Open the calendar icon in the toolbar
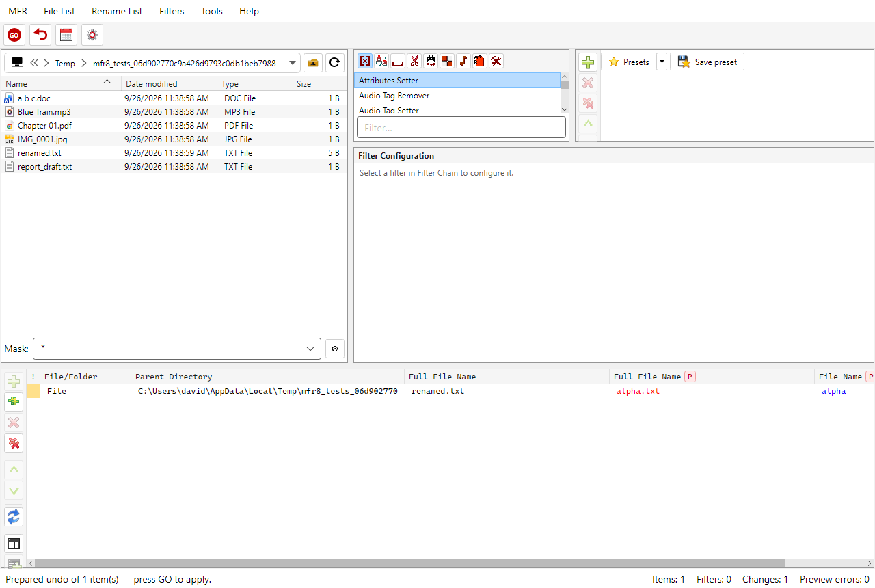This screenshot has width=875, height=588. point(66,35)
